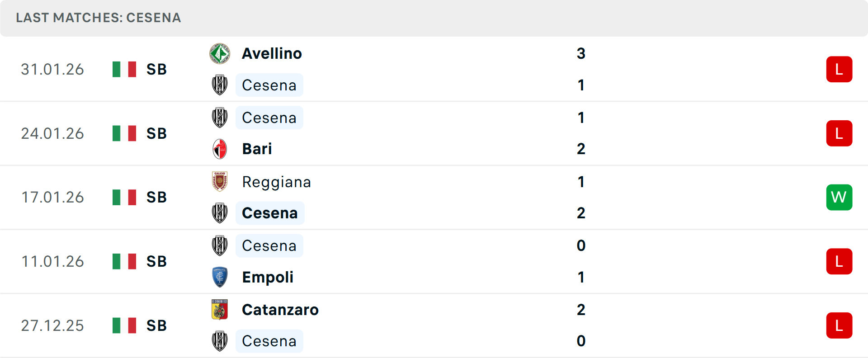Open the Avellino team link
868x358 pixels.
(272, 54)
